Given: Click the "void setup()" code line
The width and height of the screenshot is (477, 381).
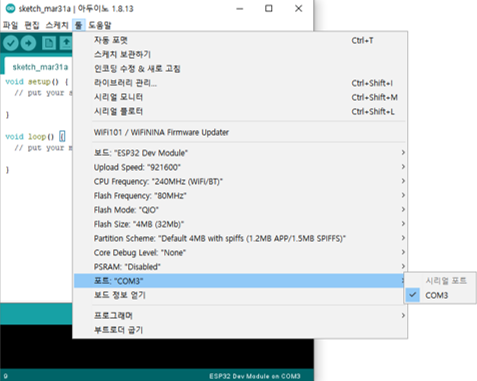Looking at the screenshot, I should [x=37, y=82].
